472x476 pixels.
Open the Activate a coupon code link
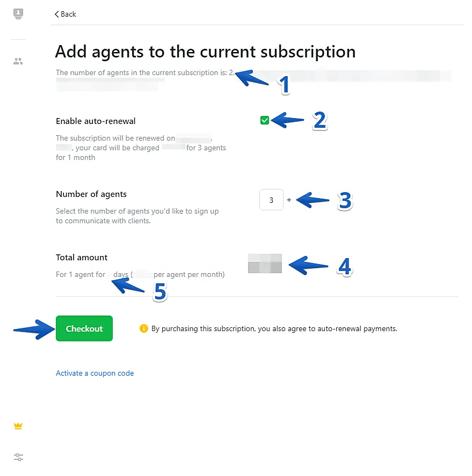(95, 373)
